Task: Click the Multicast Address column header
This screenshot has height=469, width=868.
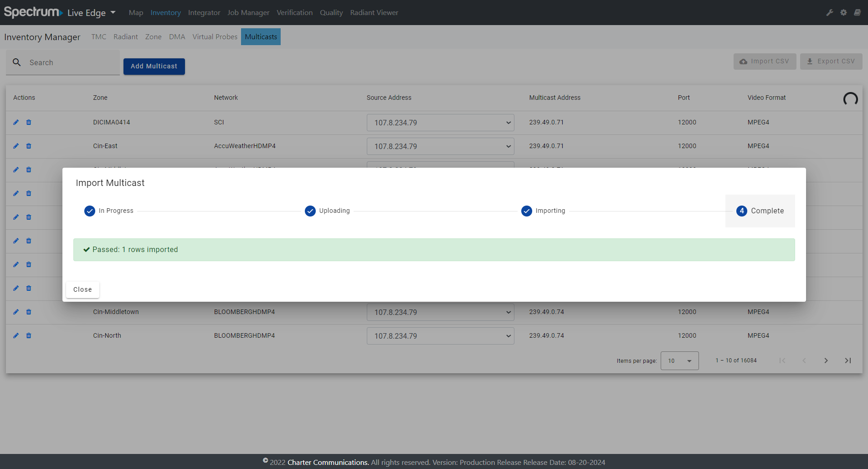Action: [555, 98]
